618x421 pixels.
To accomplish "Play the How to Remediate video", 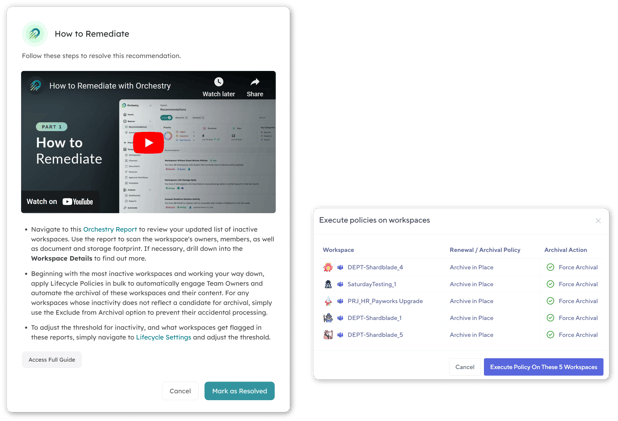I will 148,142.
